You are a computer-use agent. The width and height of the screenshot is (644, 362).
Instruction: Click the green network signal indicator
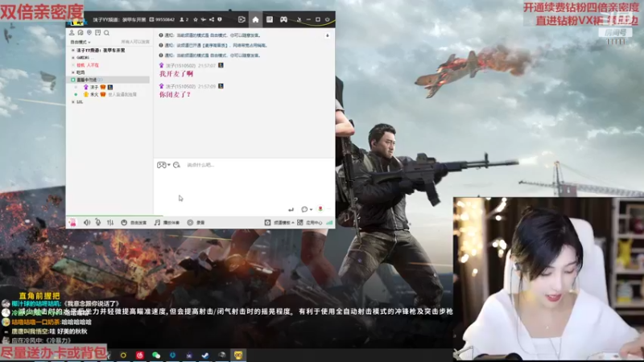click(329, 223)
